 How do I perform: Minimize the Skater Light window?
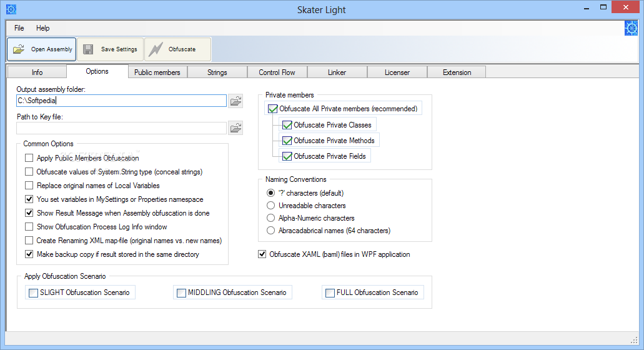click(587, 7)
